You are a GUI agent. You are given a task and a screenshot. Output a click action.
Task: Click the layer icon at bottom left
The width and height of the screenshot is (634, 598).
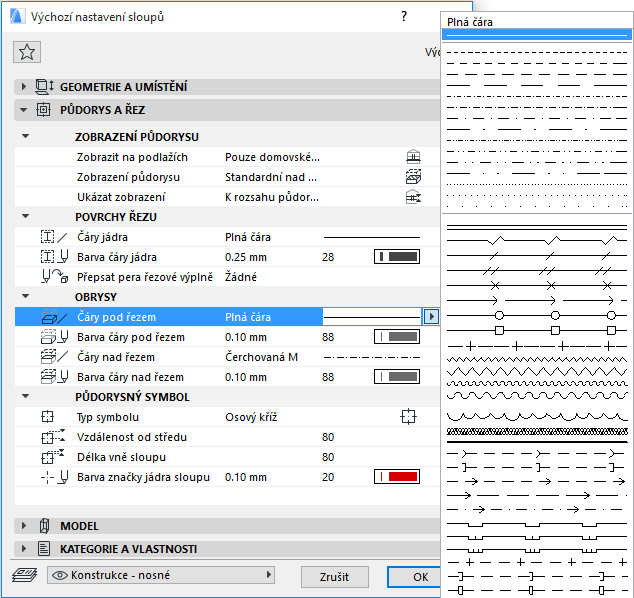tap(25, 575)
